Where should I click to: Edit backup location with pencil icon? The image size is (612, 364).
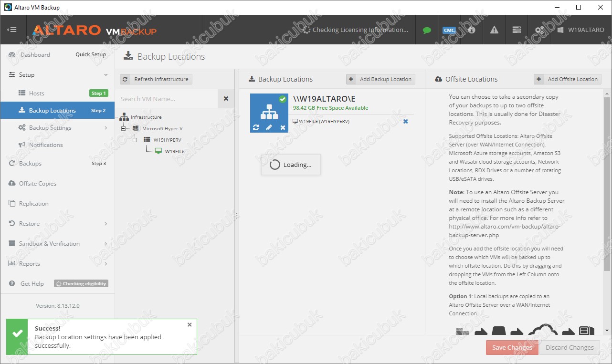[x=269, y=128]
